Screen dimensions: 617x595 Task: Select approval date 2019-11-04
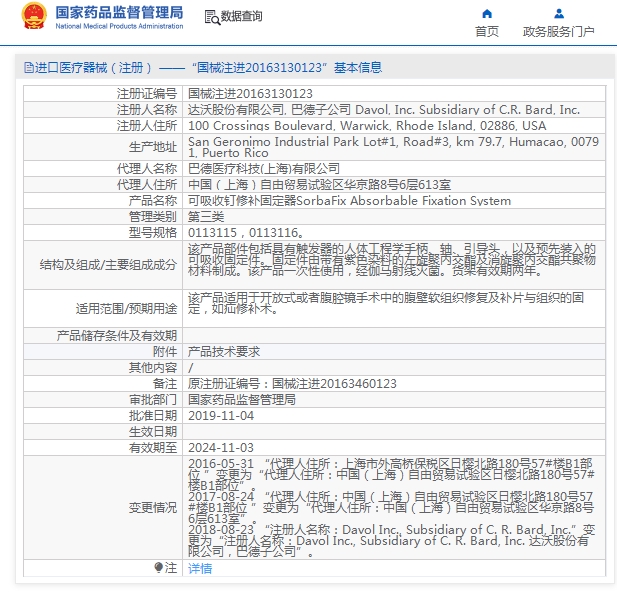[x=221, y=416]
